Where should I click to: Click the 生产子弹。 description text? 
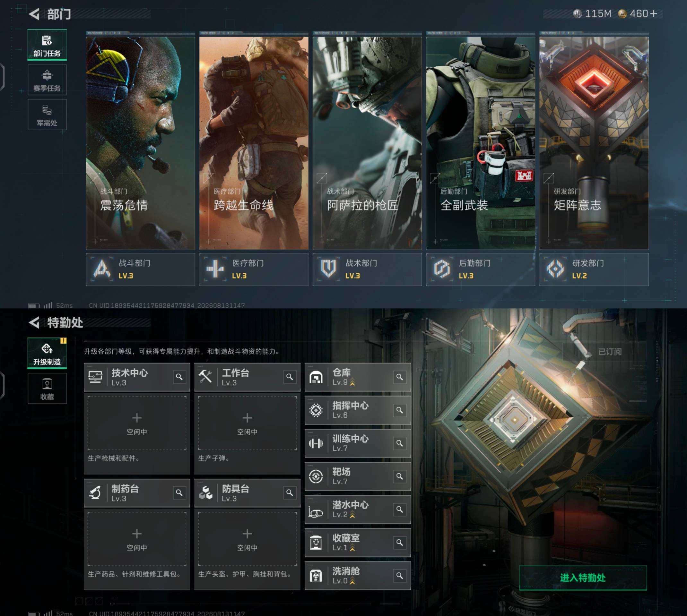(214, 458)
